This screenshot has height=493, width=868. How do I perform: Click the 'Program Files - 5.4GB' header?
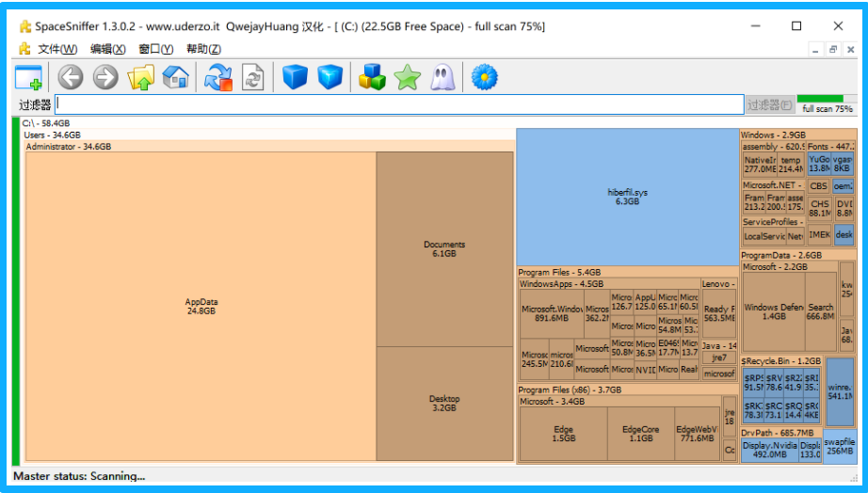point(559,272)
